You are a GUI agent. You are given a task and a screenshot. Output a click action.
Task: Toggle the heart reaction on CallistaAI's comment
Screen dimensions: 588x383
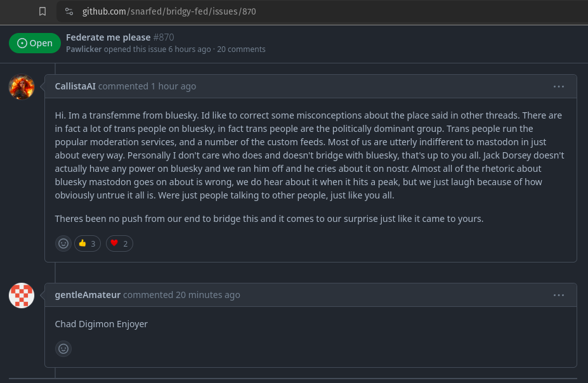click(x=119, y=243)
